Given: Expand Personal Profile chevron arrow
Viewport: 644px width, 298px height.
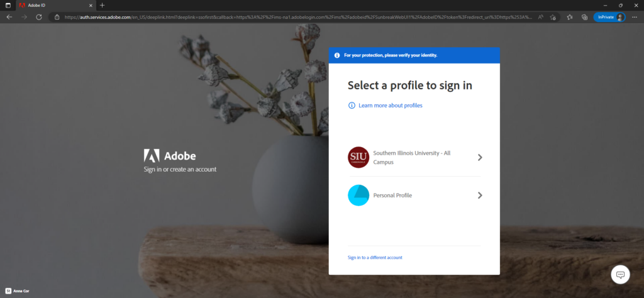Looking at the screenshot, I should click(x=480, y=196).
